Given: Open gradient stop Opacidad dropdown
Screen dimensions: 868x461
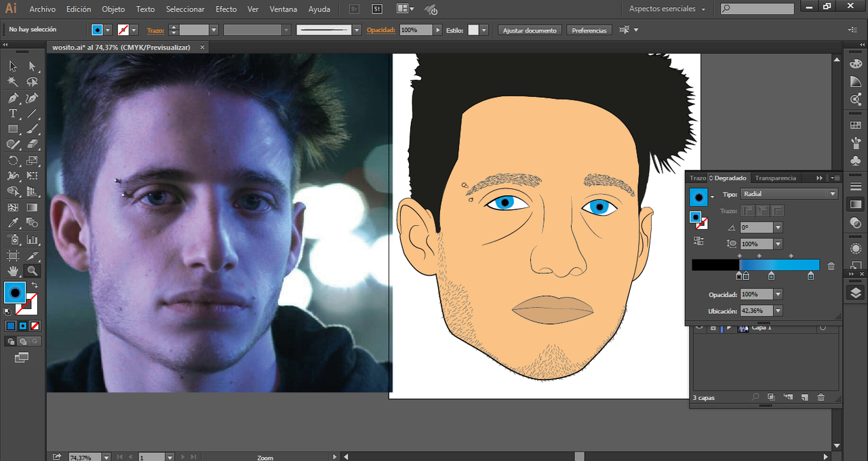Looking at the screenshot, I should [778, 294].
